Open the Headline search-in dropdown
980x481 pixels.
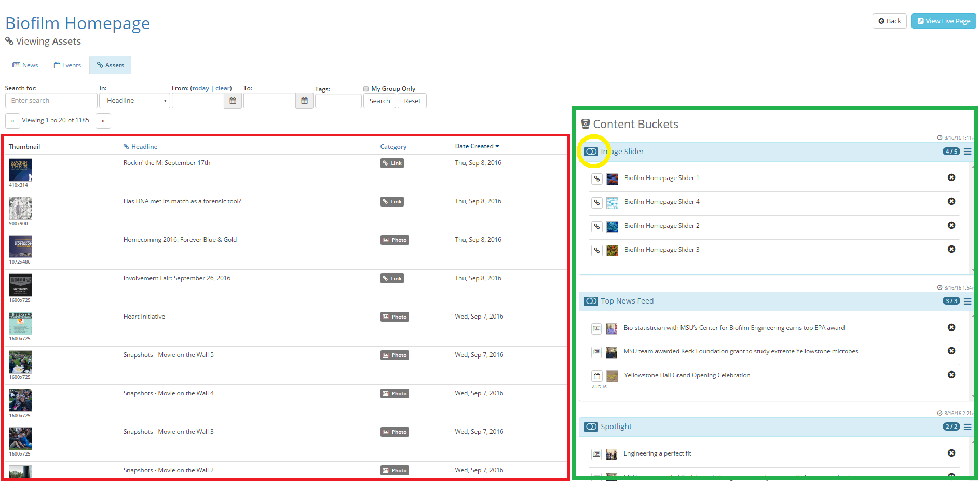135,101
